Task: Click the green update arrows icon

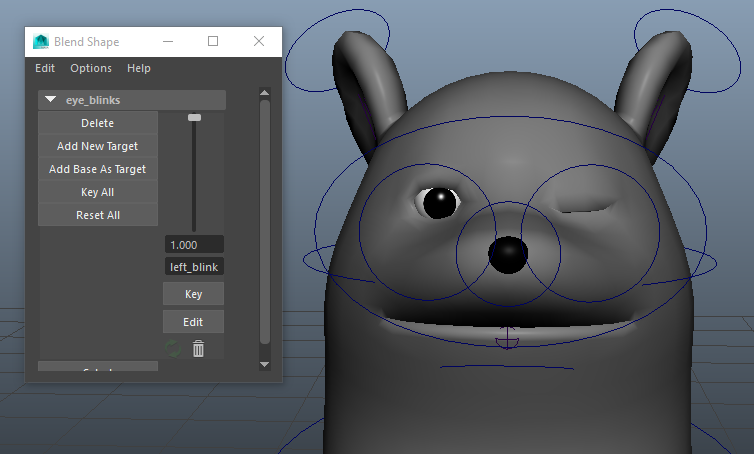Action: pos(173,349)
